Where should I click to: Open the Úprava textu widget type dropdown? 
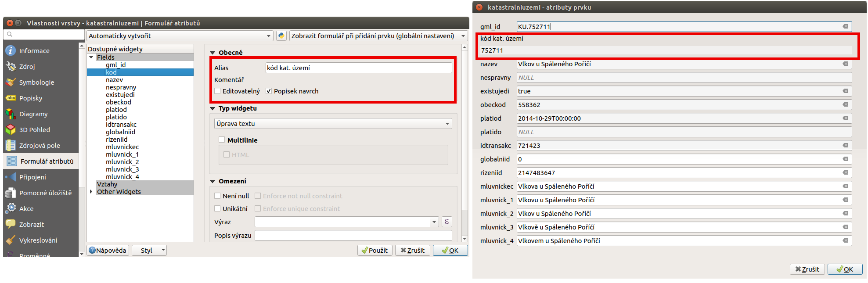pos(333,124)
